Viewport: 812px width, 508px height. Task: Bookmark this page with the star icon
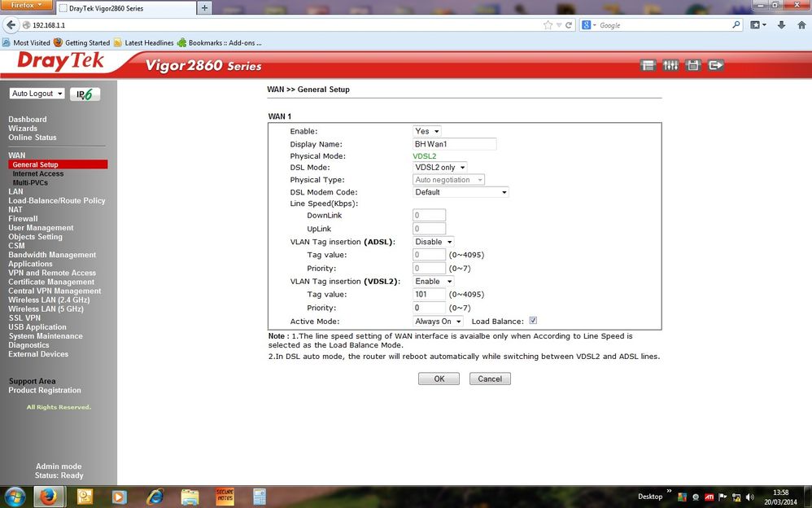pos(548,25)
